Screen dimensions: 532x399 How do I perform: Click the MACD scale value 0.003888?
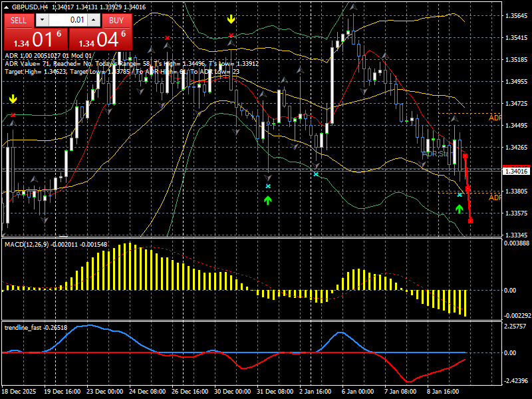pyautogui.click(x=517, y=243)
